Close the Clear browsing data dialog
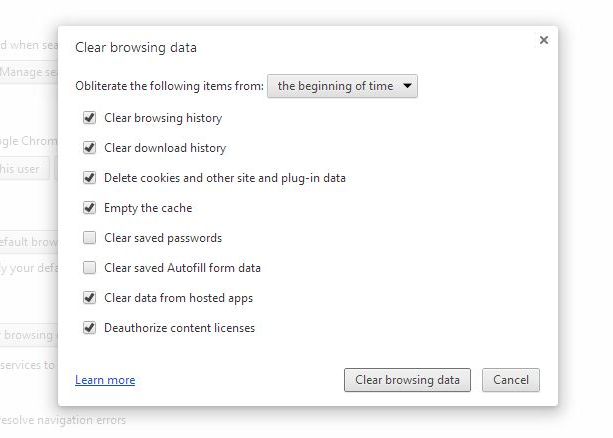613x438 pixels. (x=543, y=40)
